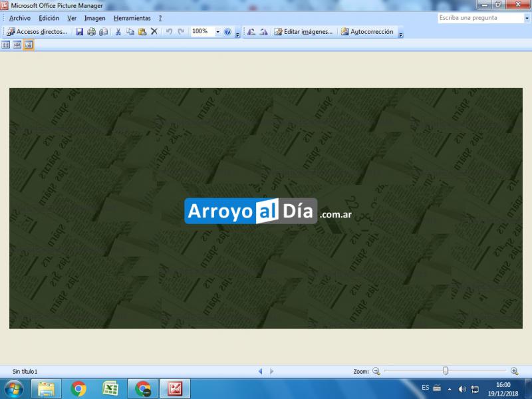Open first Chrome taskbar icon
The height and width of the screenshot is (399, 532).
coord(78,389)
